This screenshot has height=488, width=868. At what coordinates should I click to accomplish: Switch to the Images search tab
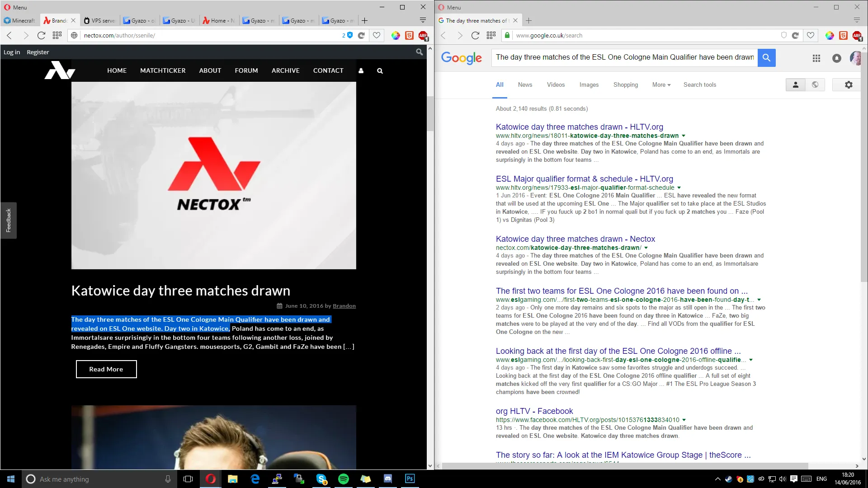589,84
